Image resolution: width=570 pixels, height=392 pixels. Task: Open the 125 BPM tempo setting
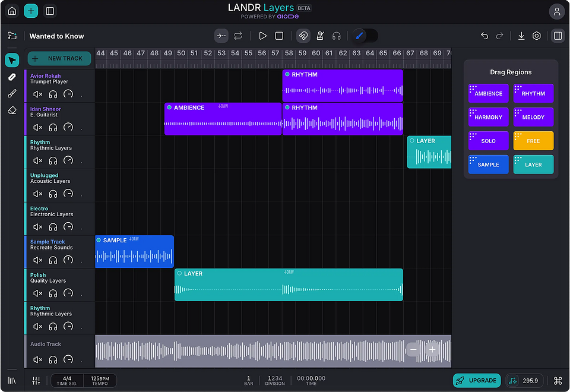100,381
